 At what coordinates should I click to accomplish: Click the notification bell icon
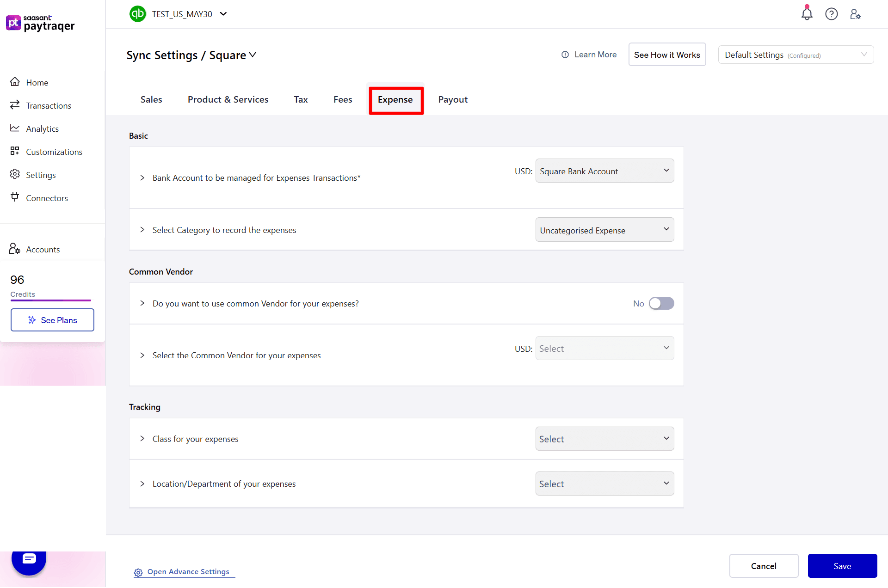pos(807,14)
